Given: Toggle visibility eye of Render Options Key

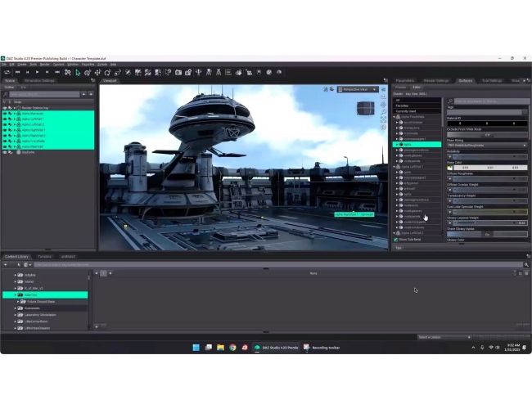Looking at the screenshot, I should coord(5,107).
